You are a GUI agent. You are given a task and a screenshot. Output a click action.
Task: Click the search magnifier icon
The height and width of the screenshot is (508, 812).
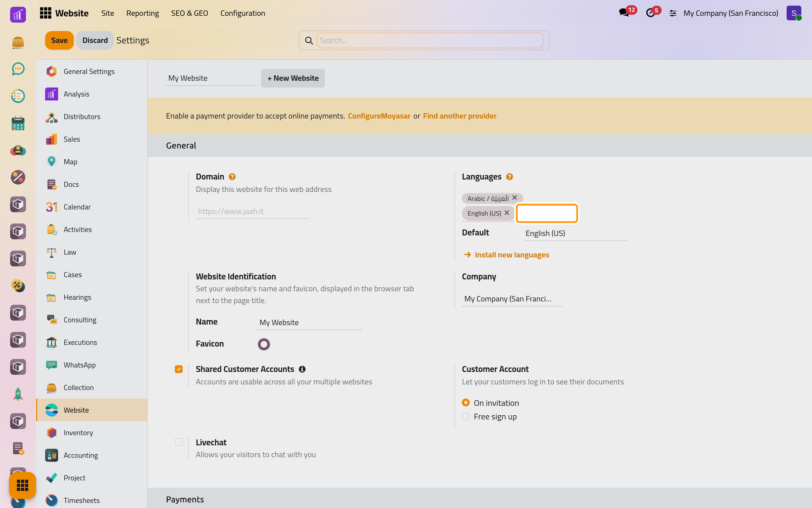[309, 40]
